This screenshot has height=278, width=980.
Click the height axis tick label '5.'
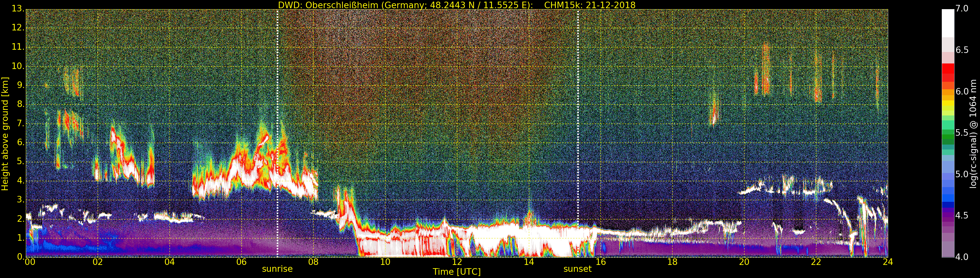[x=21, y=162]
